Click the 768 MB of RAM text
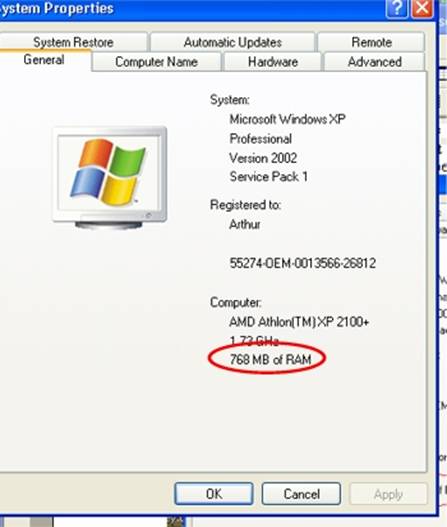 270,360
